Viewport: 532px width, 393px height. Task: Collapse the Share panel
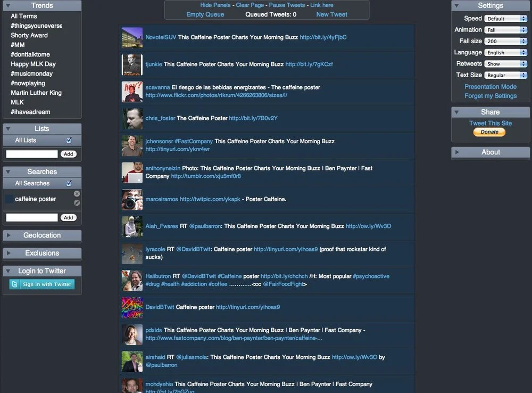click(x=456, y=112)
